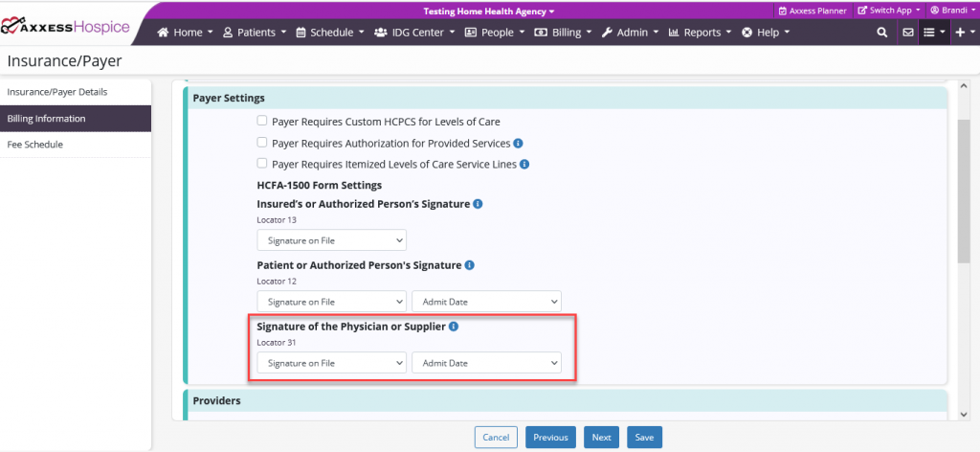This screenshot has width=980, height=452.
Task: Click the search magnifier icon
Action: (881, 33)
